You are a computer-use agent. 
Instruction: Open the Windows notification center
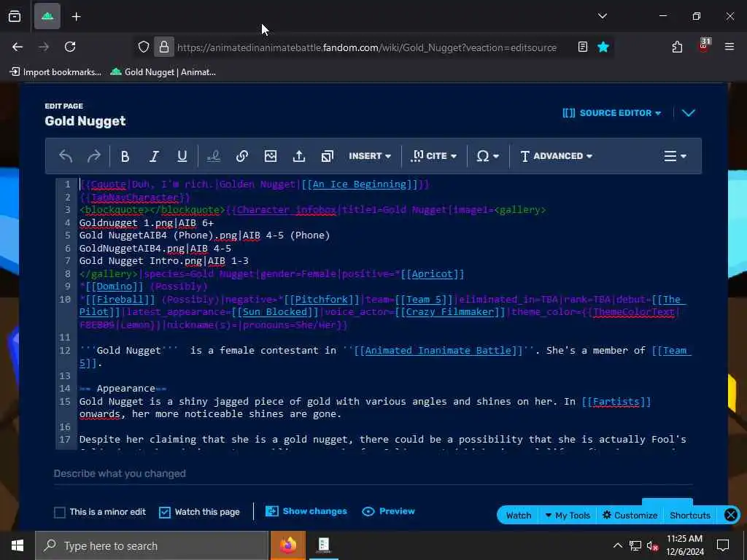[723, 545]
